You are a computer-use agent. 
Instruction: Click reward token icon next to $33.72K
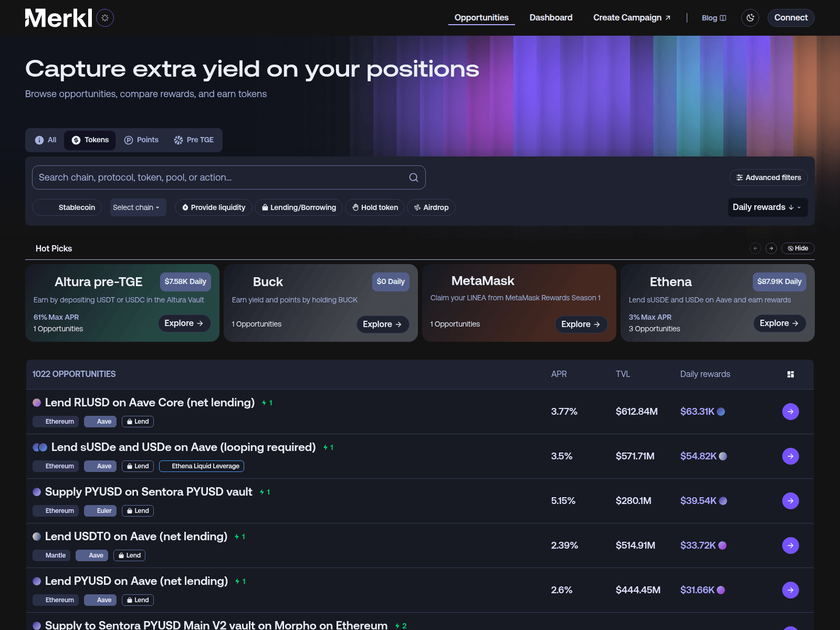tap(722, 545)
